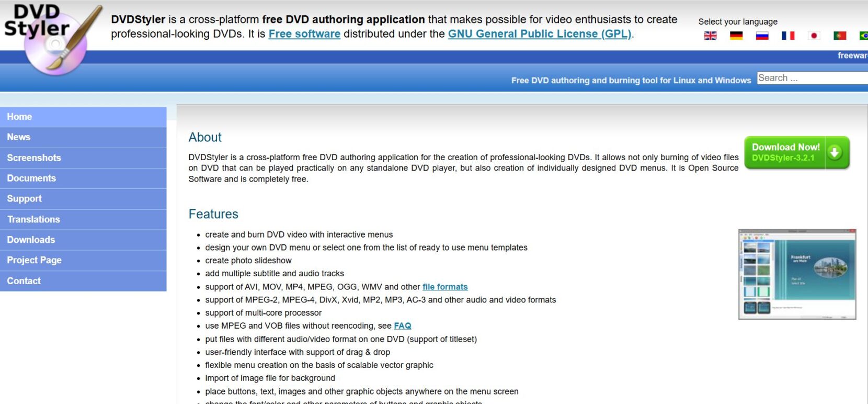Open the Contact page
868x404 pixels.
pos(83,280)
